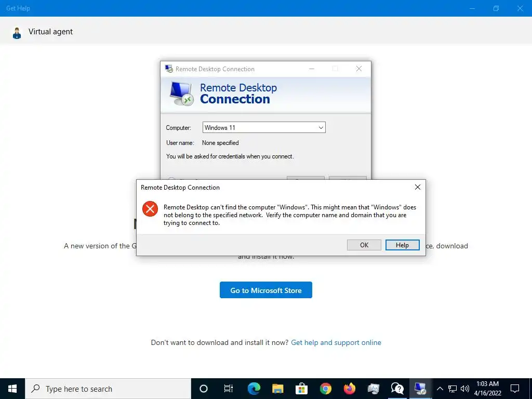Click the taskbar clock and date
Viewport: 532px width, 399px height.
tap(487, 389)
